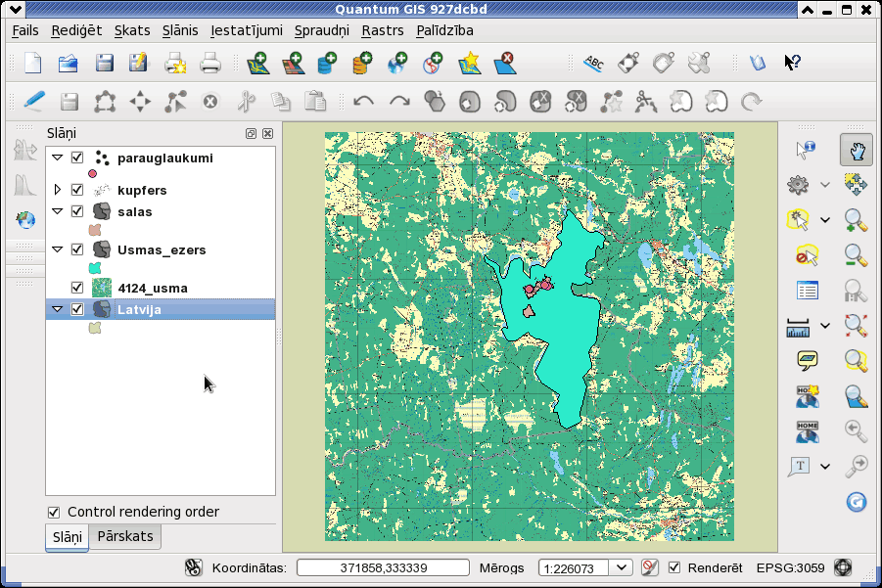
Task: Click the Cut Features scissors icon
Action: (x=246, y=102)
